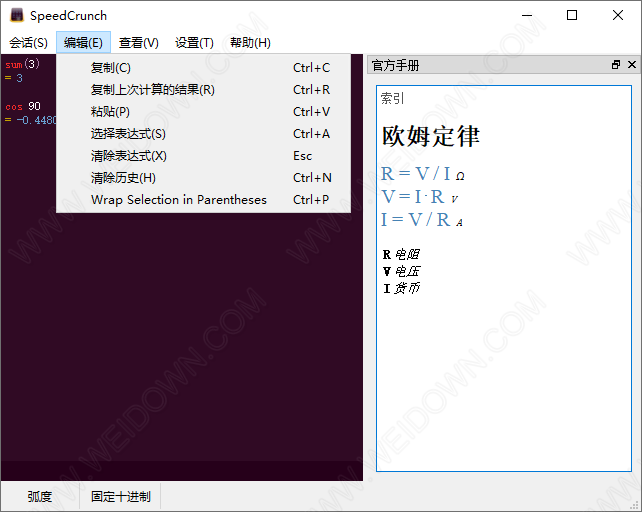The image size is (642, 512).
Task: Click the resize grip in bottom-right corner
Action: click(636, 506)
